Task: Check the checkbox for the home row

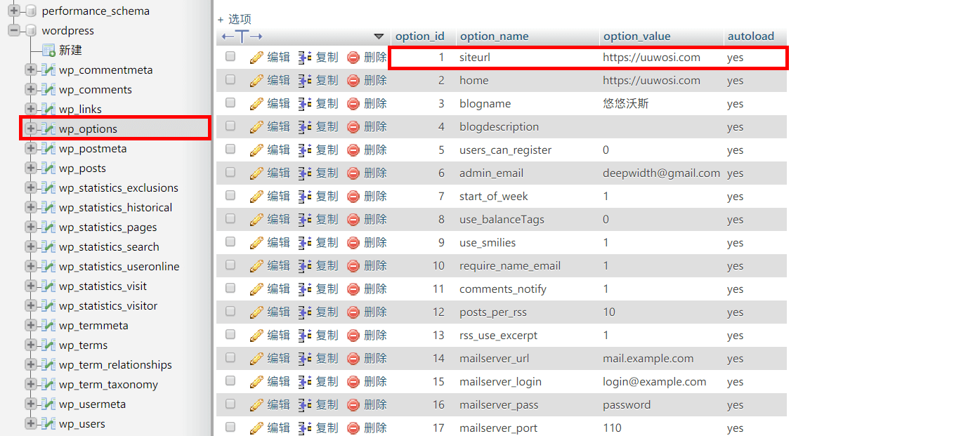Action: click(230, 80)
